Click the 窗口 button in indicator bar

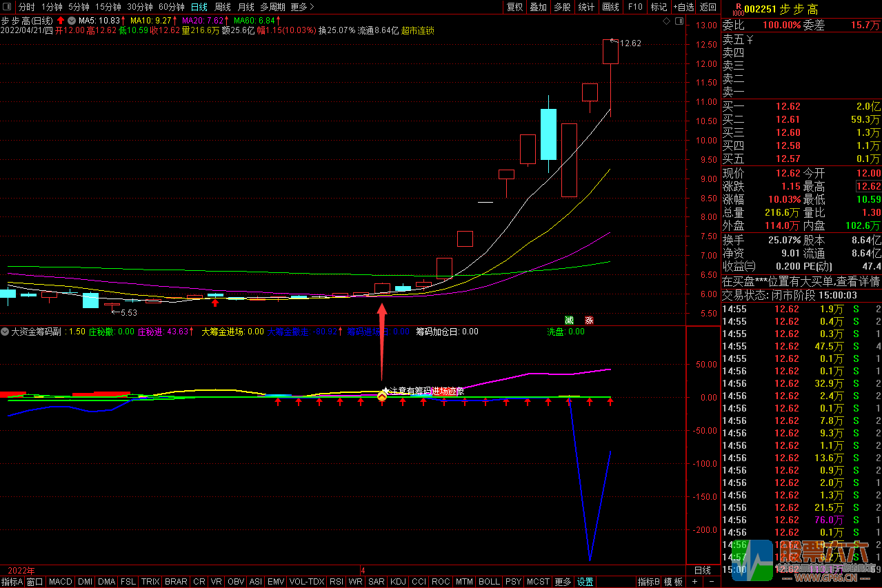(x=35, y=582)
